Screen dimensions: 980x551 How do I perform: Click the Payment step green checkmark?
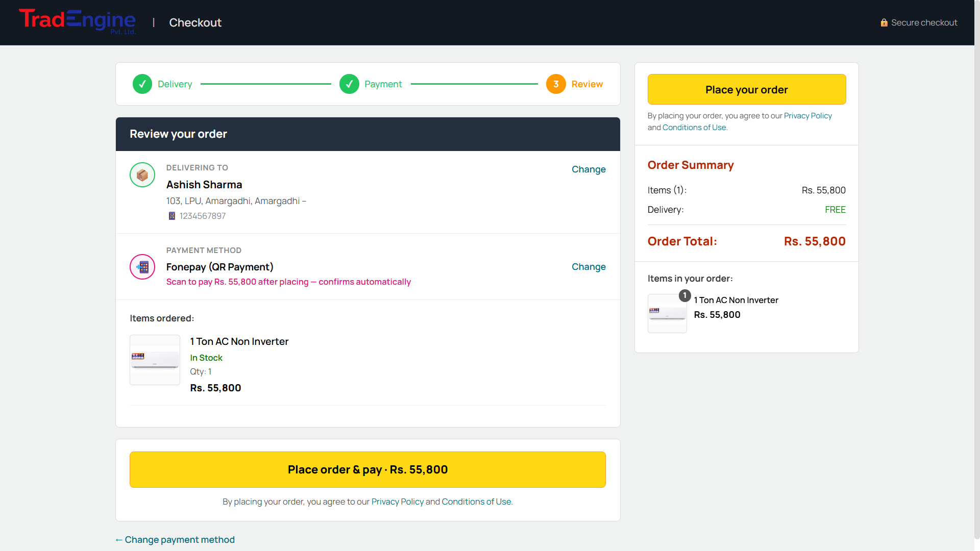(349, 84)
